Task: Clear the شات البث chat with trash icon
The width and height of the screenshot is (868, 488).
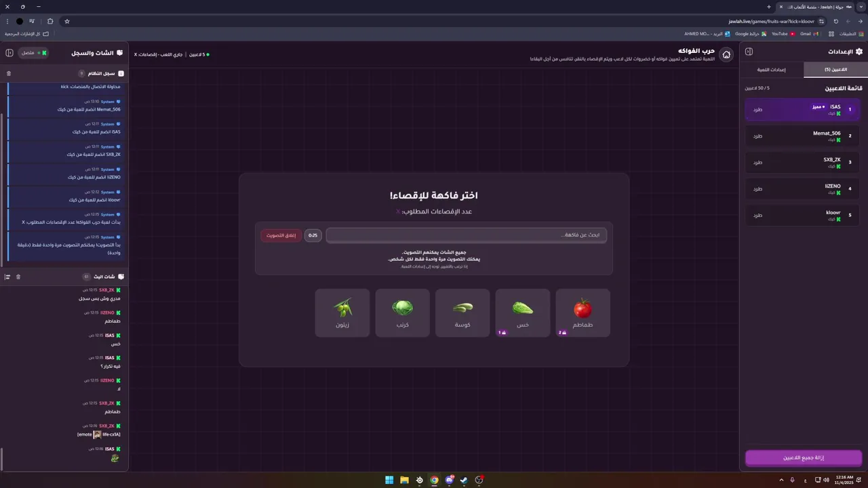Action: pyautogui.click(x=18, y=277)
